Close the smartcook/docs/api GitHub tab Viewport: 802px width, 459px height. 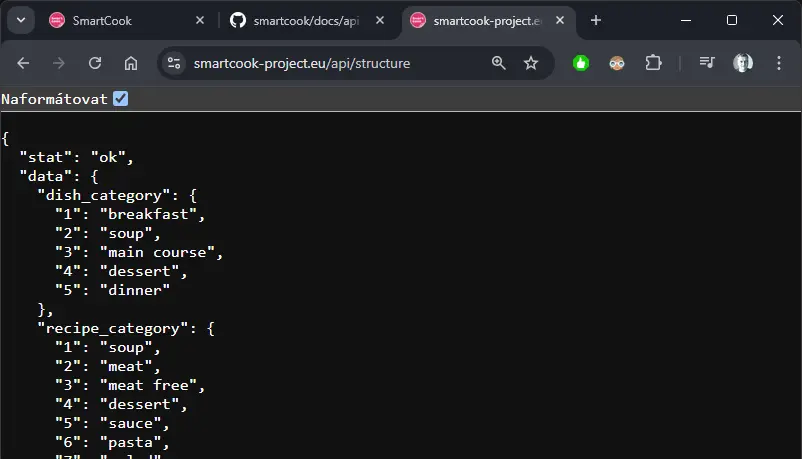tap(380, 20)
